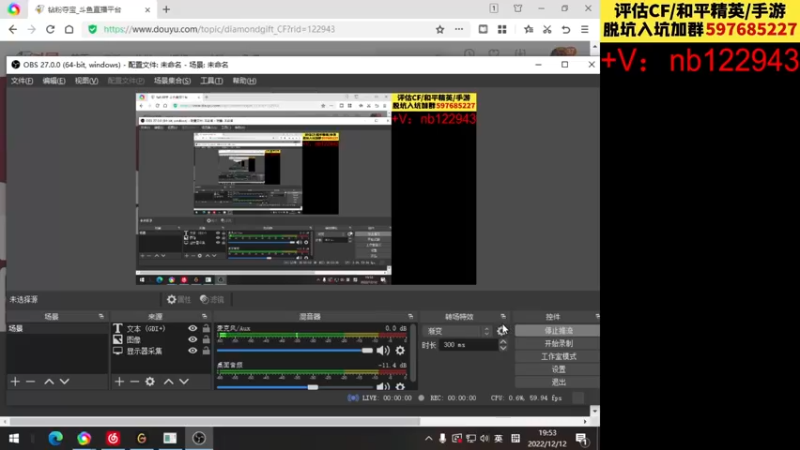Move source up in sources list

tap(168, 382)
